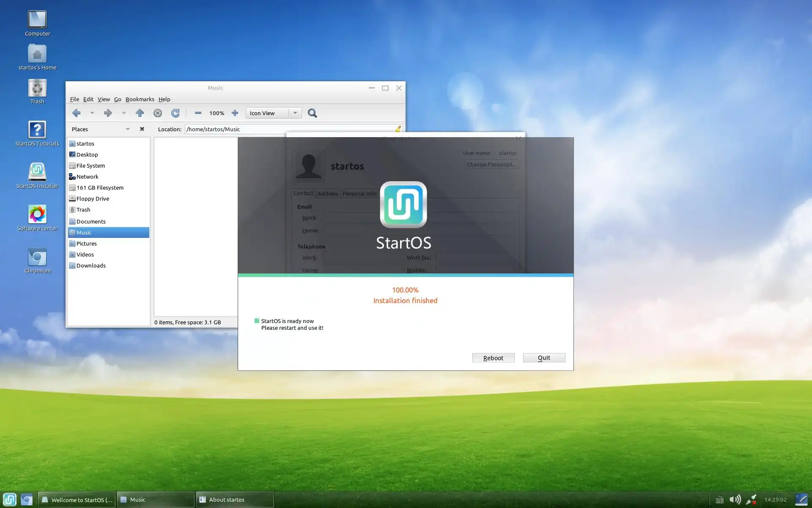The width and height of the screenshot is (812, 508).
Task: Click the Quit button in the installer
Action: [544, 358]
